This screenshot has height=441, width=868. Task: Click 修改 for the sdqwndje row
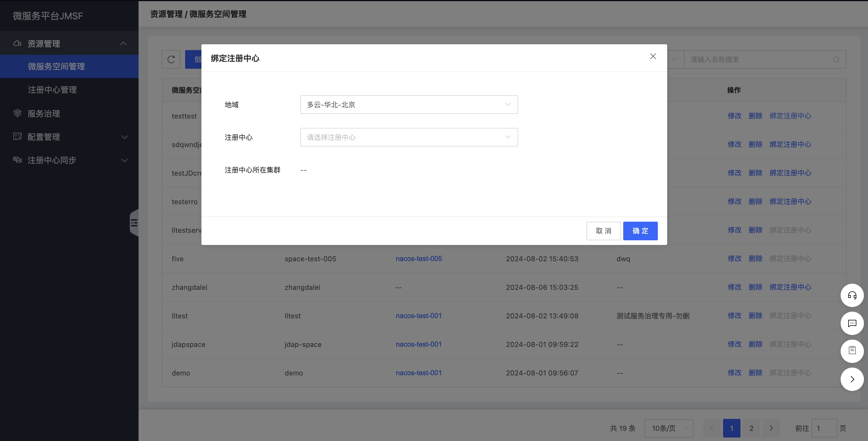[734, 144]
